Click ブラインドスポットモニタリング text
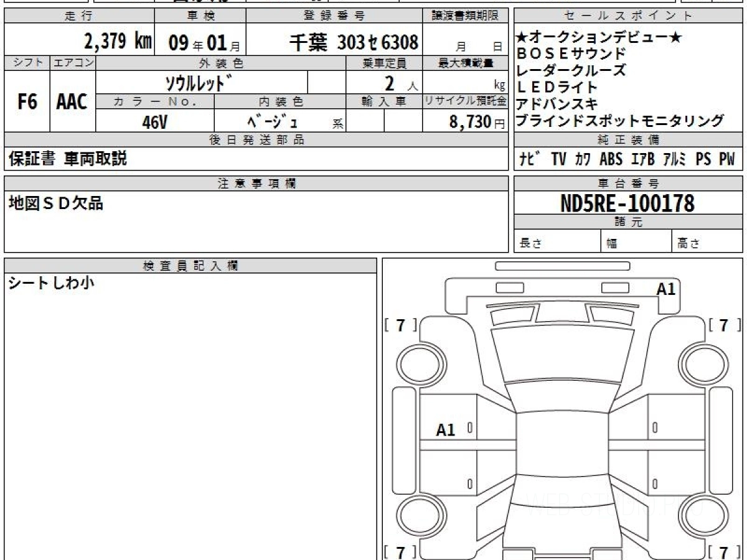This screenshot has height=560, width=747. (x=620, y=121)
